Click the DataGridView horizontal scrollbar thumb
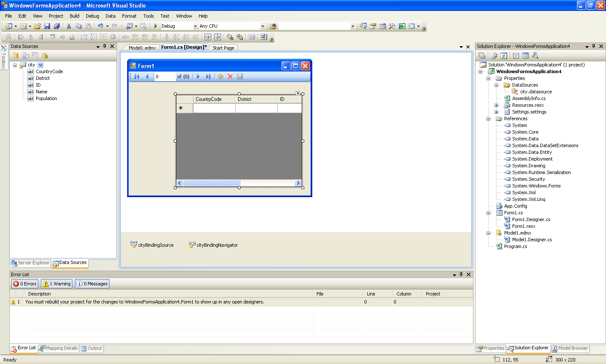Image resolution: width=606 pixels, height=364 pixels. (x=212, y=183)
